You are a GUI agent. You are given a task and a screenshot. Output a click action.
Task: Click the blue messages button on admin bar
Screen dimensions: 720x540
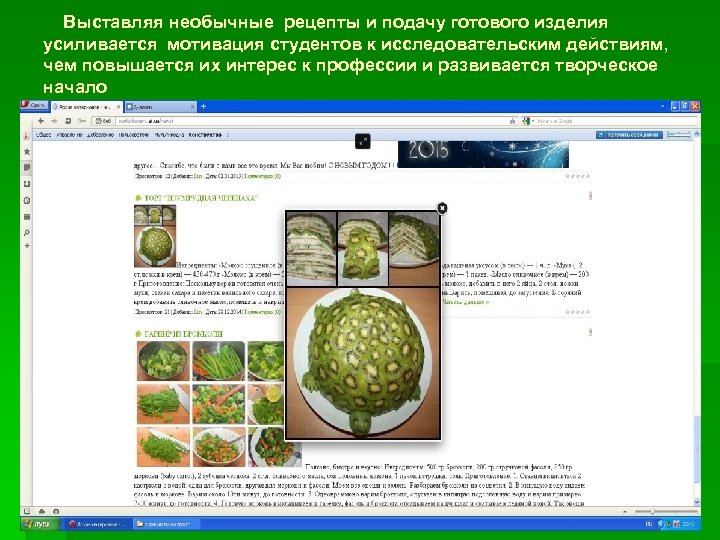(629, 135)
